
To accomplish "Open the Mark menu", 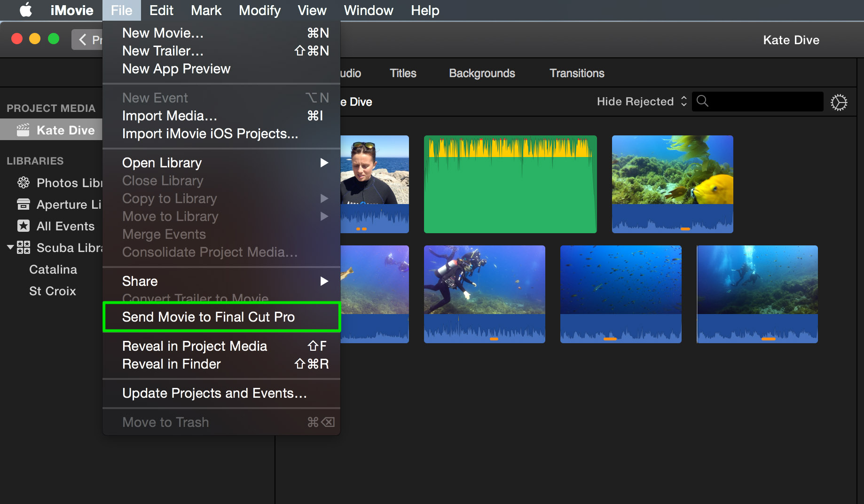I will [x=206, y=10].
